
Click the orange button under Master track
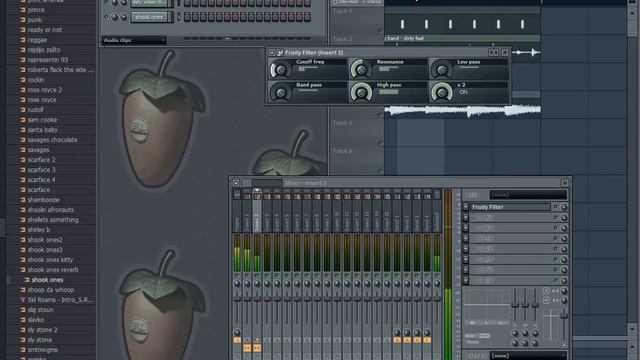tap(237, 340)
